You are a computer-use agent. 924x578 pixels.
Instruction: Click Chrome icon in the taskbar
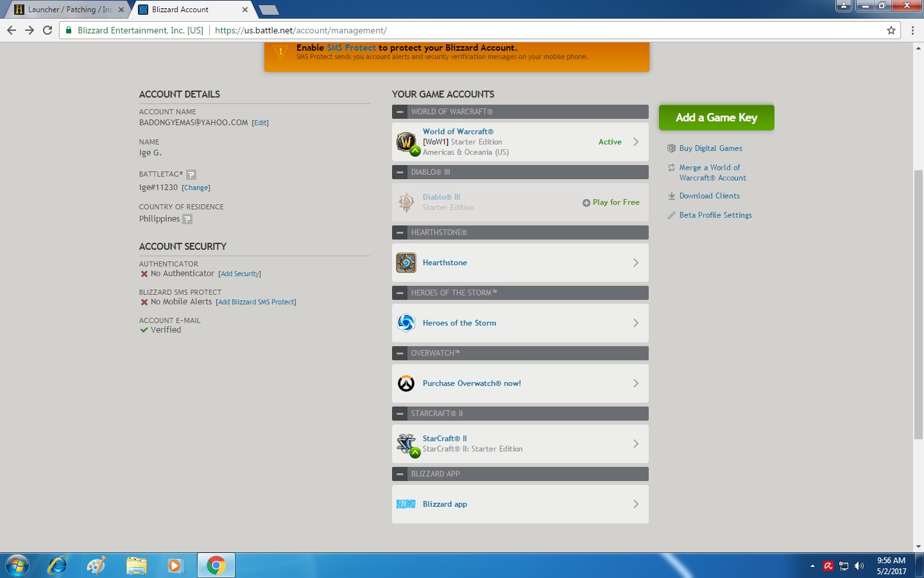(x=216, y=566)
